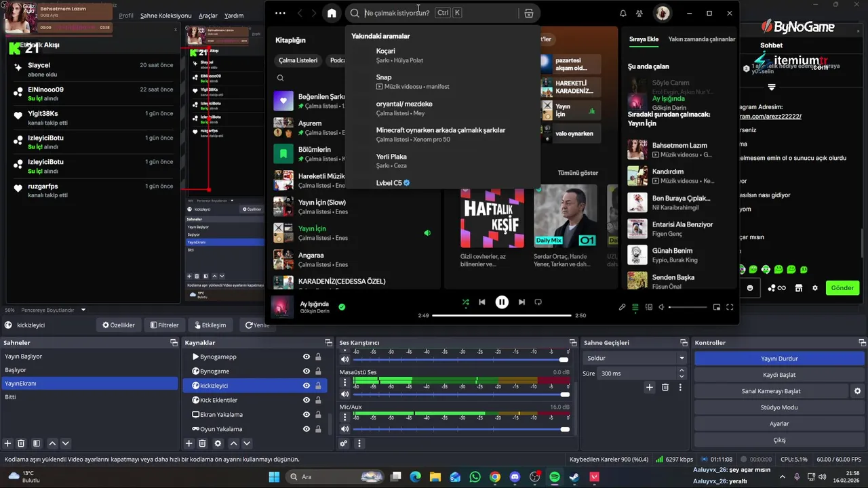The image size is (868, 488).
Task: Delete the selected scene trash icon
Action: point(21,443)
